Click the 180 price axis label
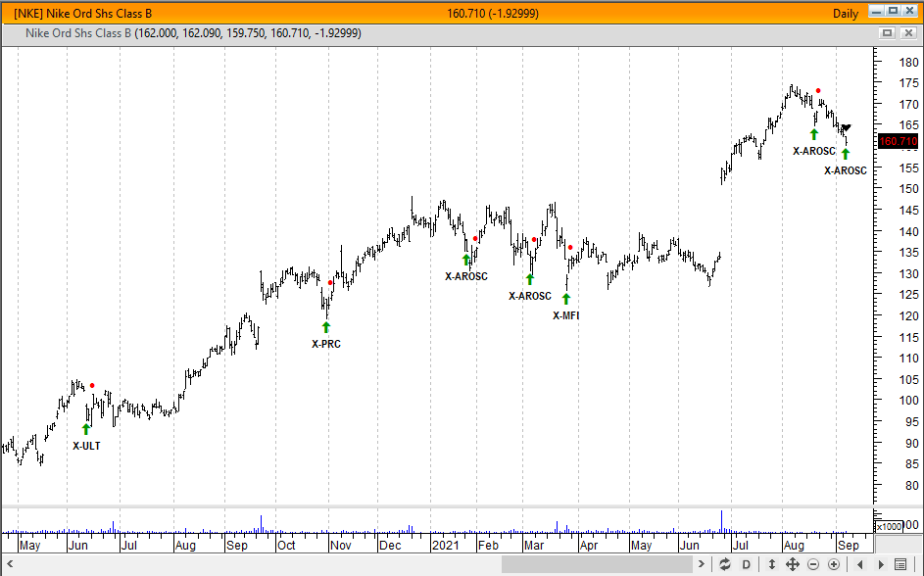 (908, 62)
